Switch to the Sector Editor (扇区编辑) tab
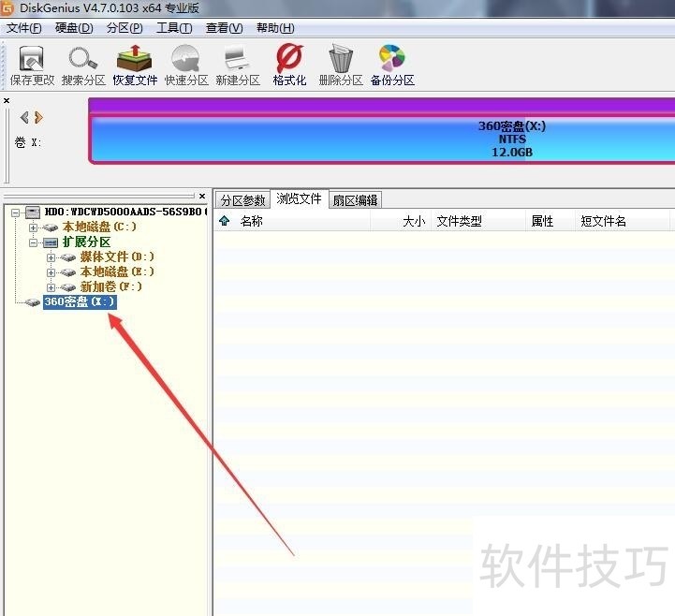 pos(355,200)
